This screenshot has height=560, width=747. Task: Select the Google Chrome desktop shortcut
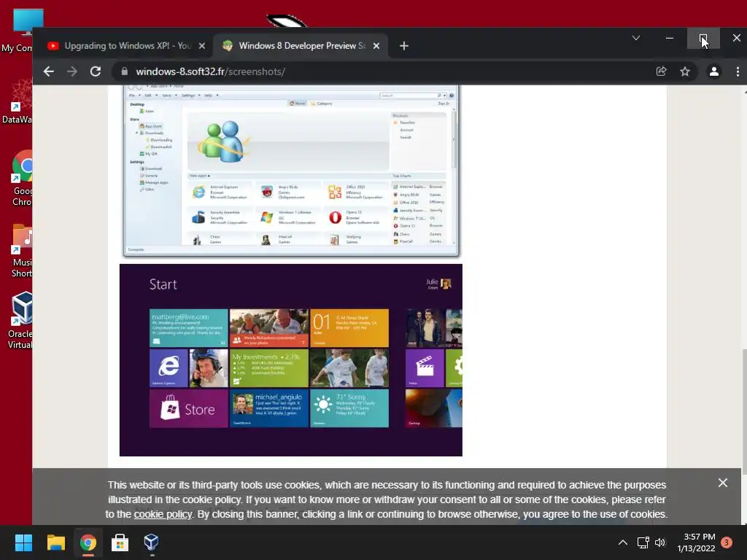coord(21,179)
